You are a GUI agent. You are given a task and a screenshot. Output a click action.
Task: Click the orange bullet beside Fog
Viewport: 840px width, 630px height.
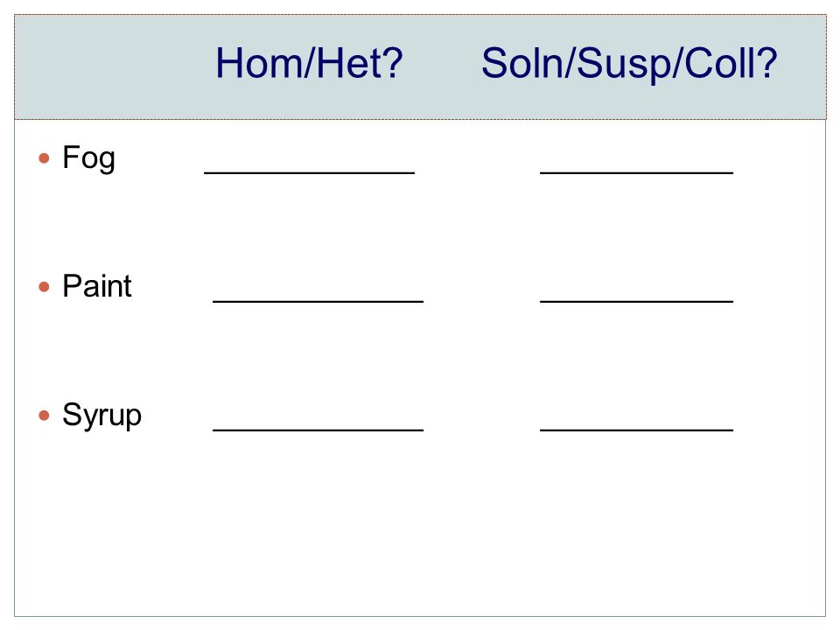(x=44, y=158)
